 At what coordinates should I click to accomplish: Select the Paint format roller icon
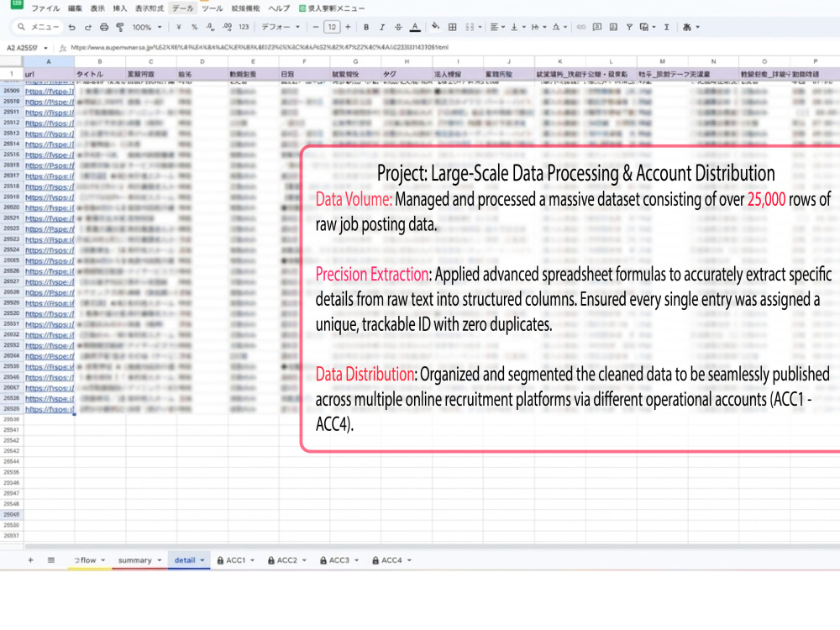click(x=120, y=27)
